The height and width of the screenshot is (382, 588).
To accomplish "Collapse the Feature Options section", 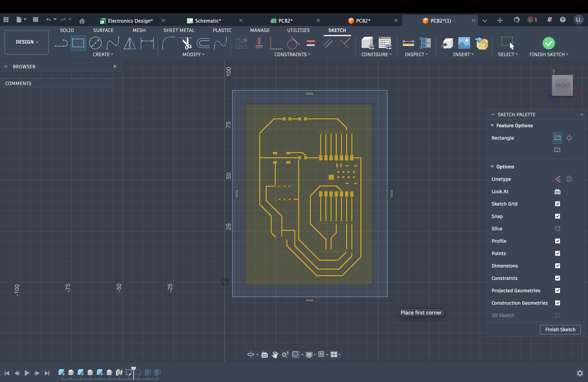I will 492,125.
